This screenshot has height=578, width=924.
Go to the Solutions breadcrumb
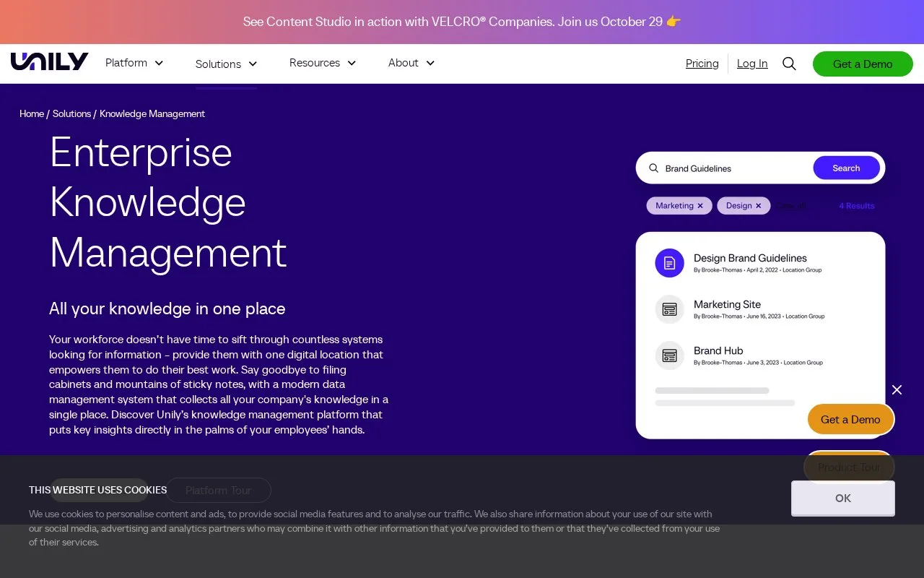pos(71,113)
